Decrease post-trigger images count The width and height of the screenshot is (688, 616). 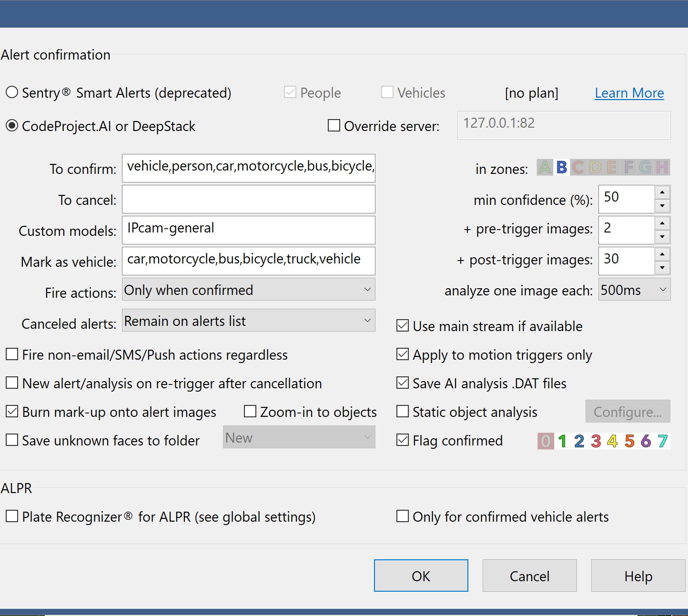tap(662, 268)
